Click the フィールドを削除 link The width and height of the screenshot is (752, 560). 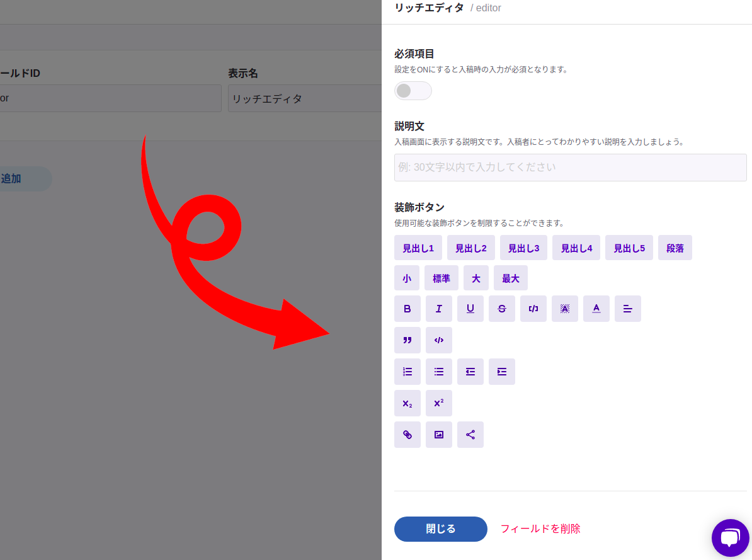click(540, 529)
